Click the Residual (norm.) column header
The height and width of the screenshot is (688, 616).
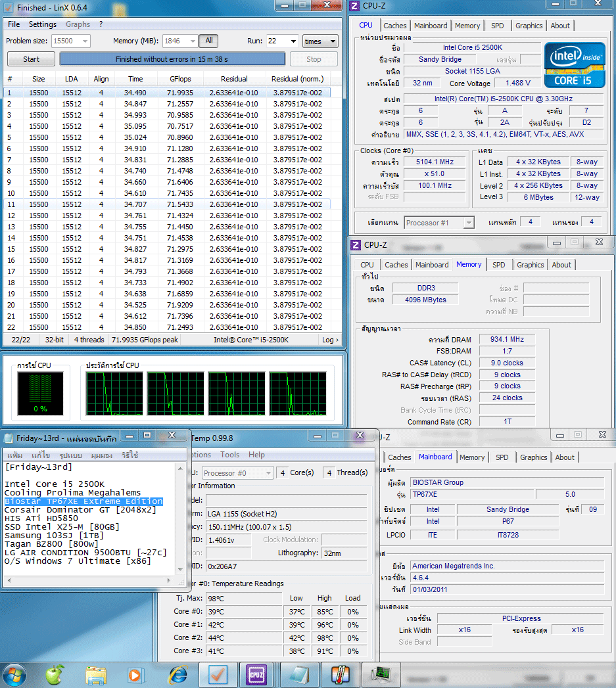pos(298,79)
